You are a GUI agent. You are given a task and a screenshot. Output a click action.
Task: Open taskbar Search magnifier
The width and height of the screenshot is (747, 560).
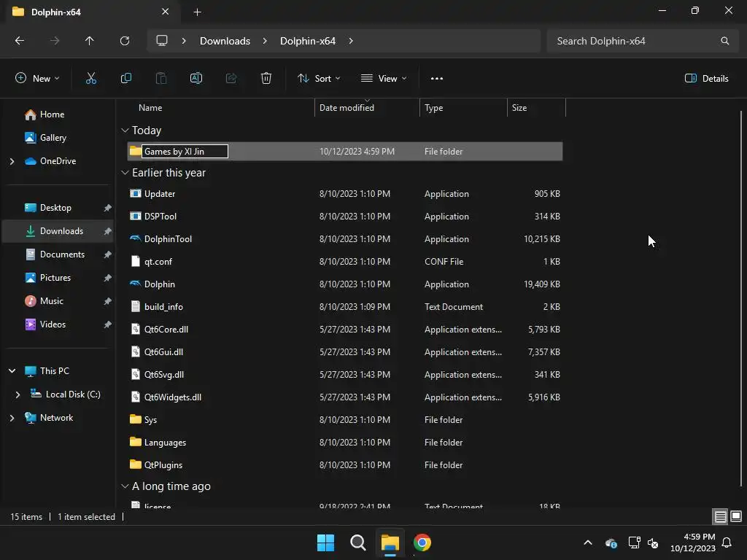(x=357, y=542)
